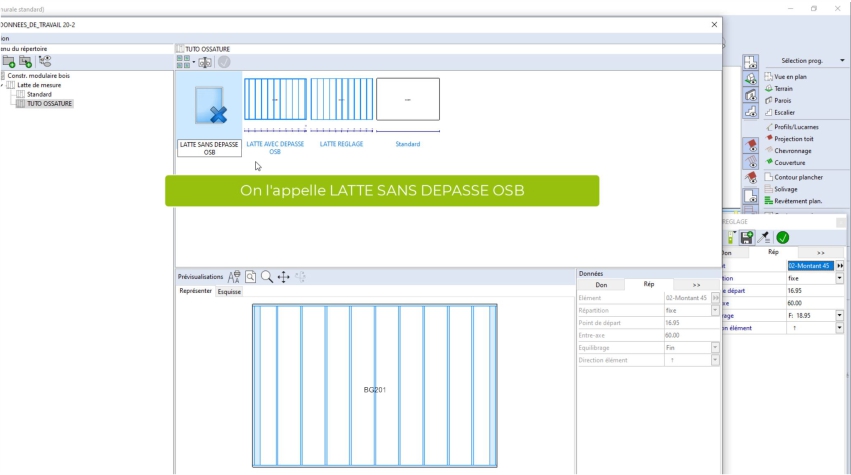Click the thumbnail view mode icon
Viewport: 851px width, 475px height.
pyautogui.click(x=183, y=61)
